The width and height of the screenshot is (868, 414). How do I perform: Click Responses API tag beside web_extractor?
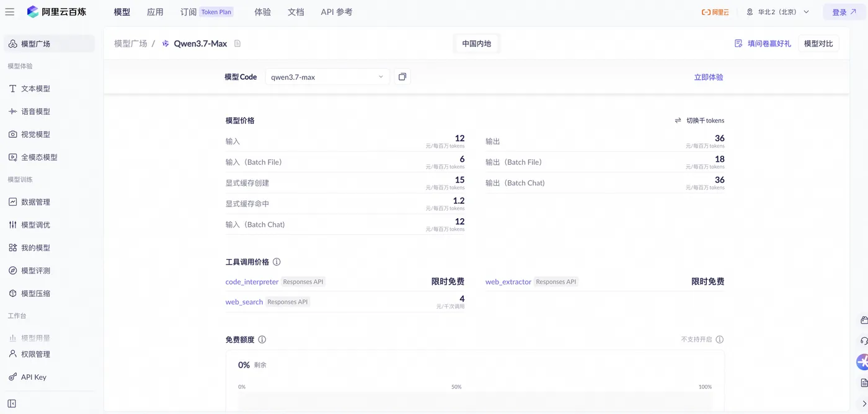556,281
